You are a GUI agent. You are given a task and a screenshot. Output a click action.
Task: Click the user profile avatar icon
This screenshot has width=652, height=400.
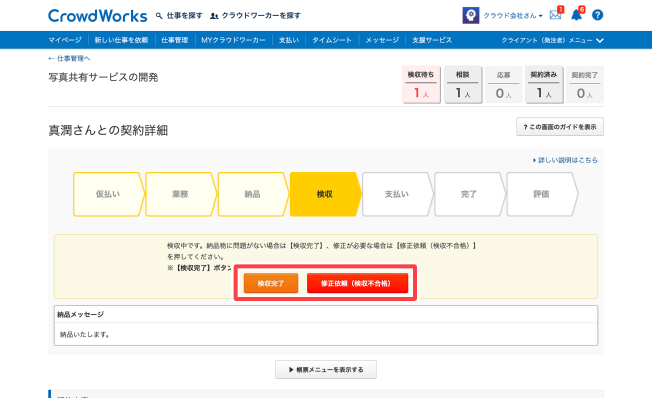[x=469, y=16]
